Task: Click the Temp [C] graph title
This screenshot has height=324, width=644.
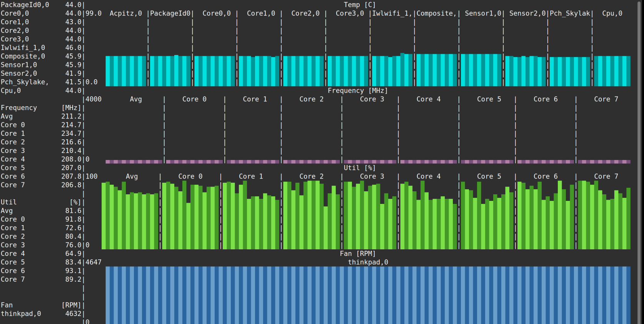Action: 359,5
